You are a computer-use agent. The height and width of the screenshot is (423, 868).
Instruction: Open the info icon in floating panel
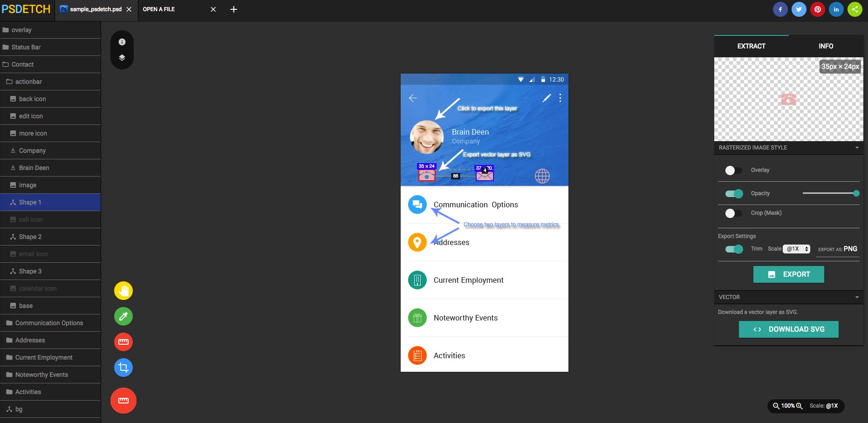(x=122, y=42)
